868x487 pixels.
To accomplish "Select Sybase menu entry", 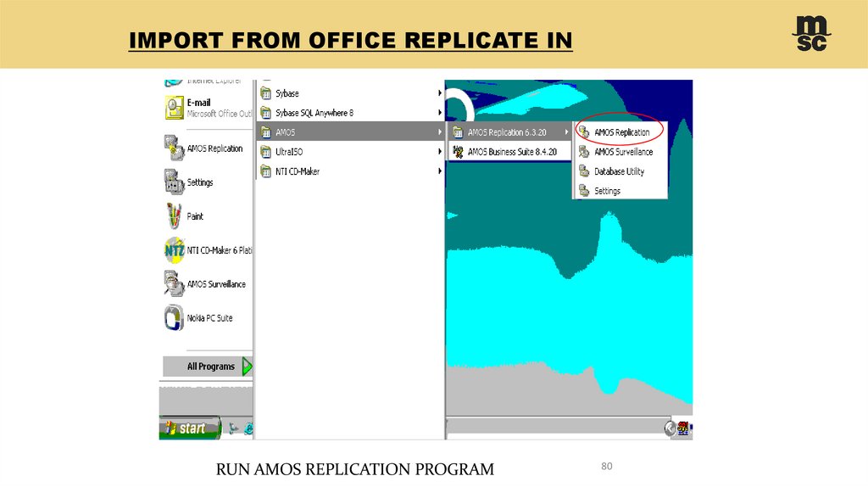I will click(351, 93).
